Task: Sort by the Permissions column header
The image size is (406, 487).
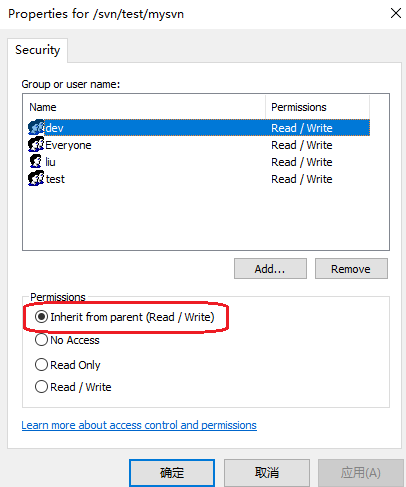Action: click(x=318, y=107)
